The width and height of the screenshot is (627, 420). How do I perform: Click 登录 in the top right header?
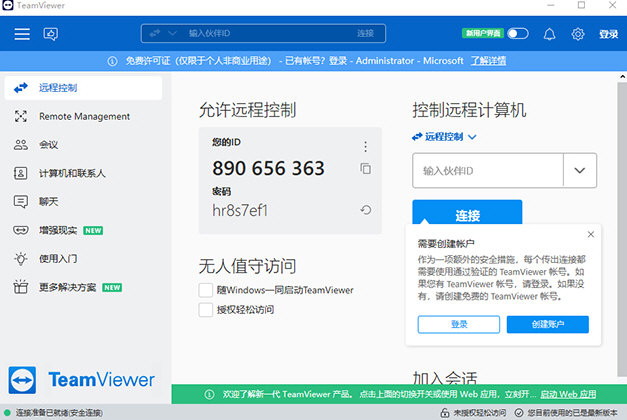pos(608,34)
